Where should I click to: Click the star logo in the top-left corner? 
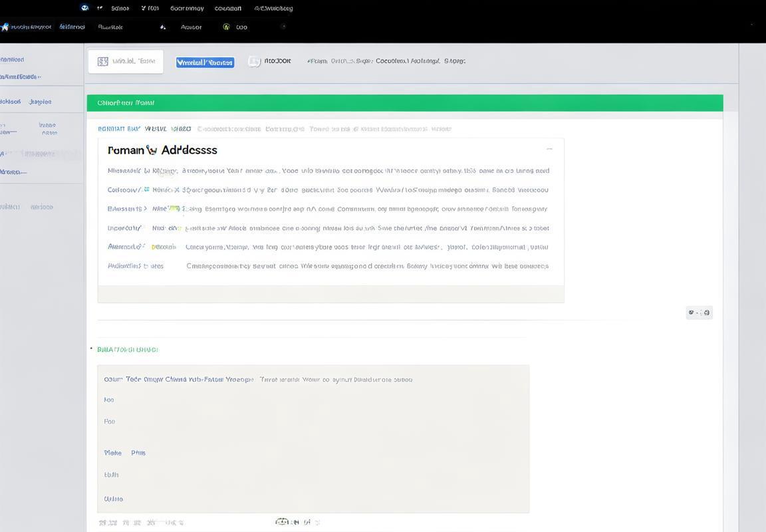tap(5, 27)
